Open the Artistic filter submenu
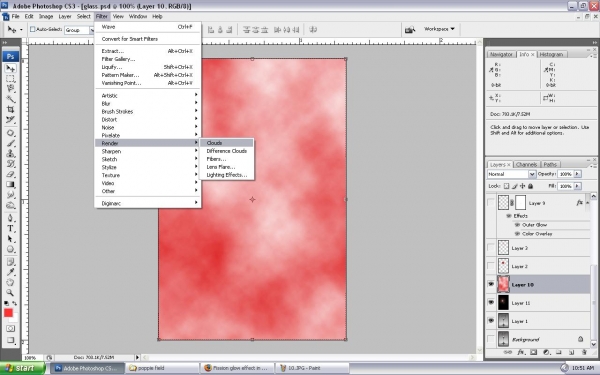The width and height of the screenshot is (600, 375). [x=148, y=95]
